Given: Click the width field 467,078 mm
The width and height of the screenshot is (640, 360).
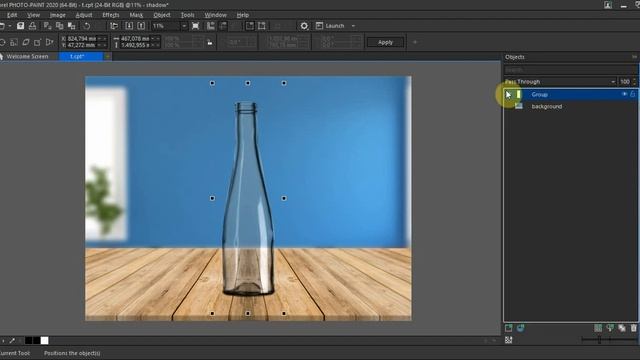Looking at the screenshot, I should pos(136,38).
